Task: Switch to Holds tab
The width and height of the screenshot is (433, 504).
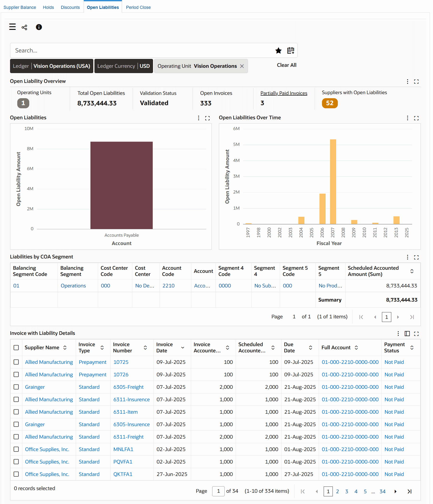Action: 48,7
